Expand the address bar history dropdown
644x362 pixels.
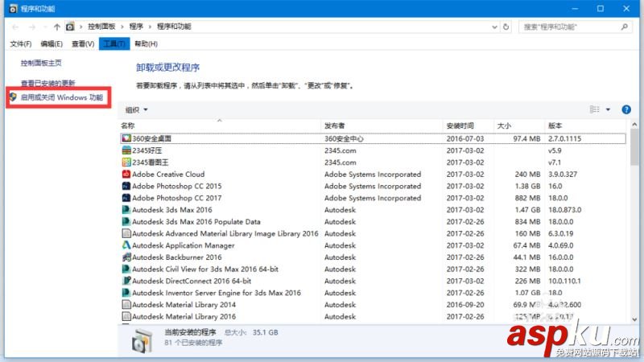[494, 27]
